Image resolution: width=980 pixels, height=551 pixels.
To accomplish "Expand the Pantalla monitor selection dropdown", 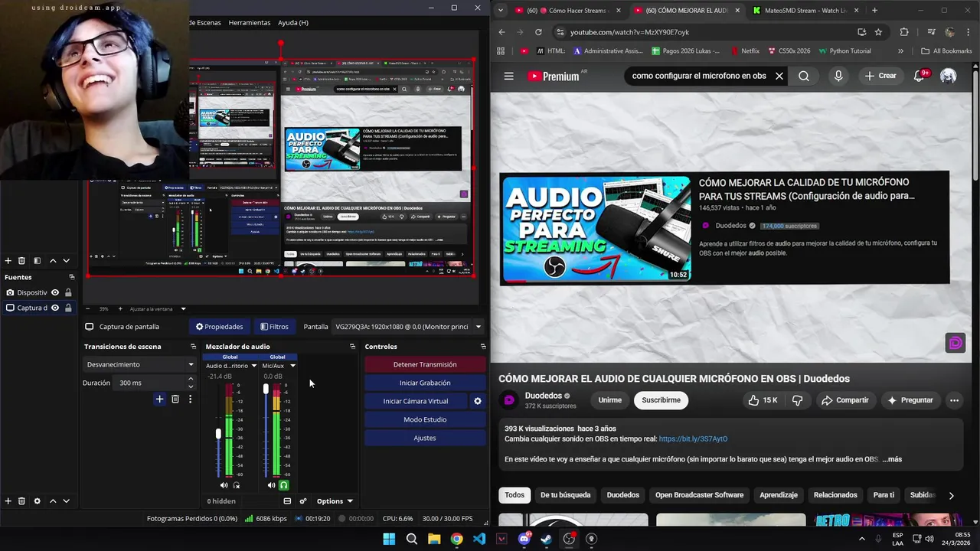I will (x=410, y=327).
